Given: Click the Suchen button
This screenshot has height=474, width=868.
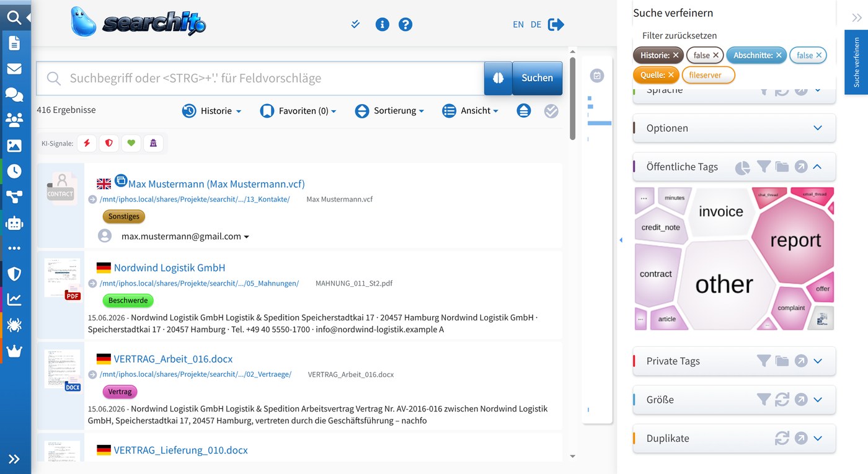Looking at the screenshot, I should [537, 78].
